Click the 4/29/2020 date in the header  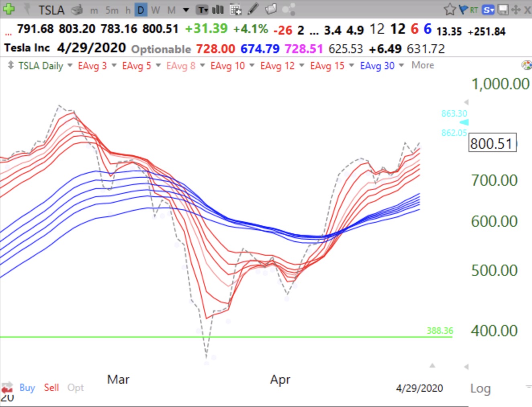click(x=92, y=48)
